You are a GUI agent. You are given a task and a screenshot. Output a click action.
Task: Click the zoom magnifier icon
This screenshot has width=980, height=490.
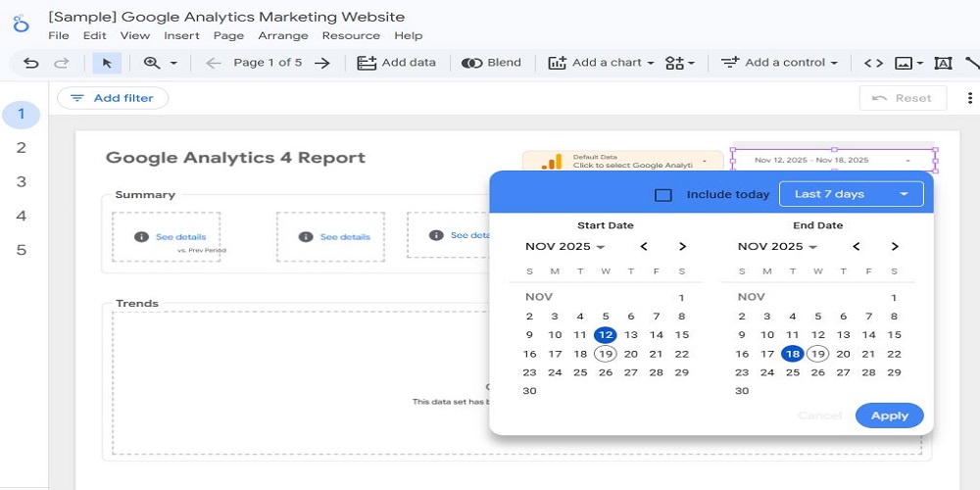152,63
